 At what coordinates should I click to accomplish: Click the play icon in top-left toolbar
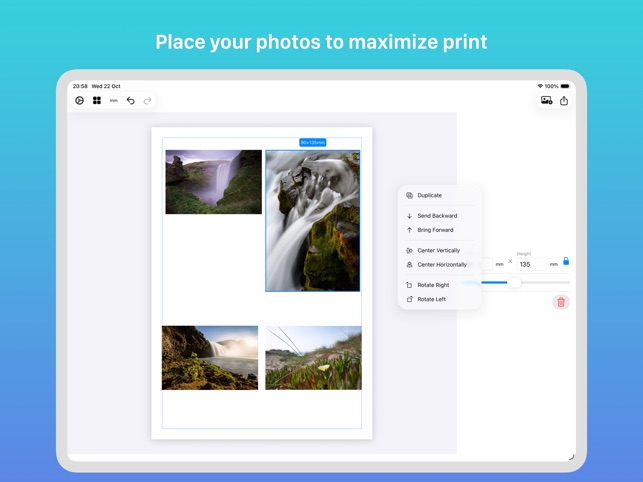[80, 100]
